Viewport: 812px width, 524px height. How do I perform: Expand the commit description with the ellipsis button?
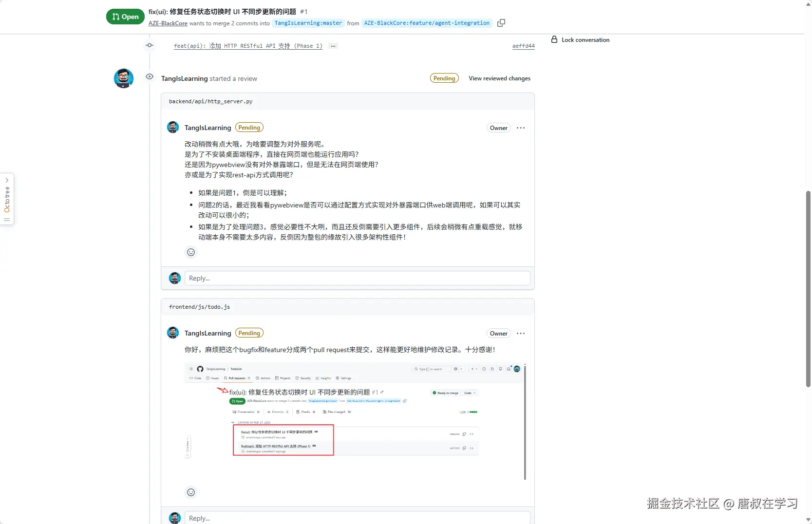pyautogui.click(x=333, y=46)
